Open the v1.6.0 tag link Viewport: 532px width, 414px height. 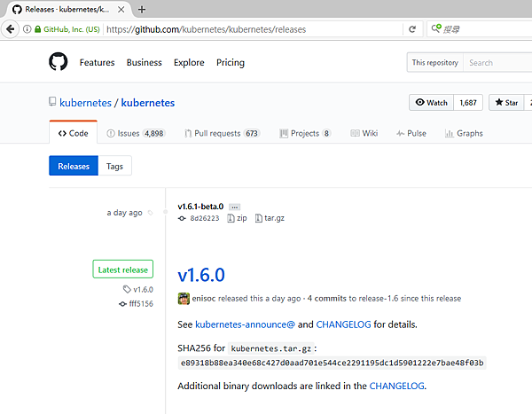[x=143, y=290]
